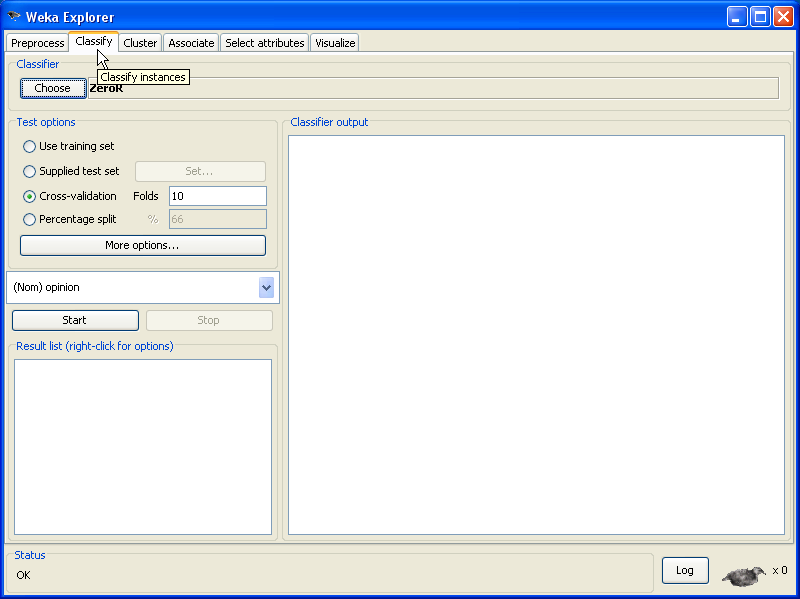
Task: Switch to the Cluster tab
Action: click(x=140, y=43)
